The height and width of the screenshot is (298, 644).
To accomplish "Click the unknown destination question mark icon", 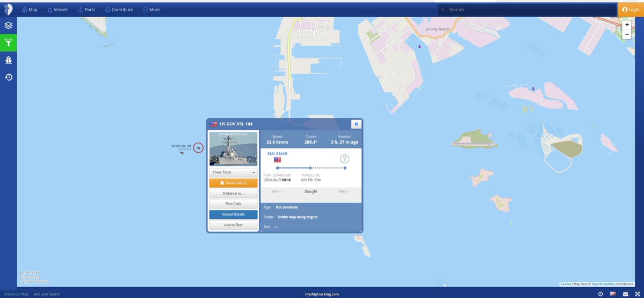I will 345,159.
